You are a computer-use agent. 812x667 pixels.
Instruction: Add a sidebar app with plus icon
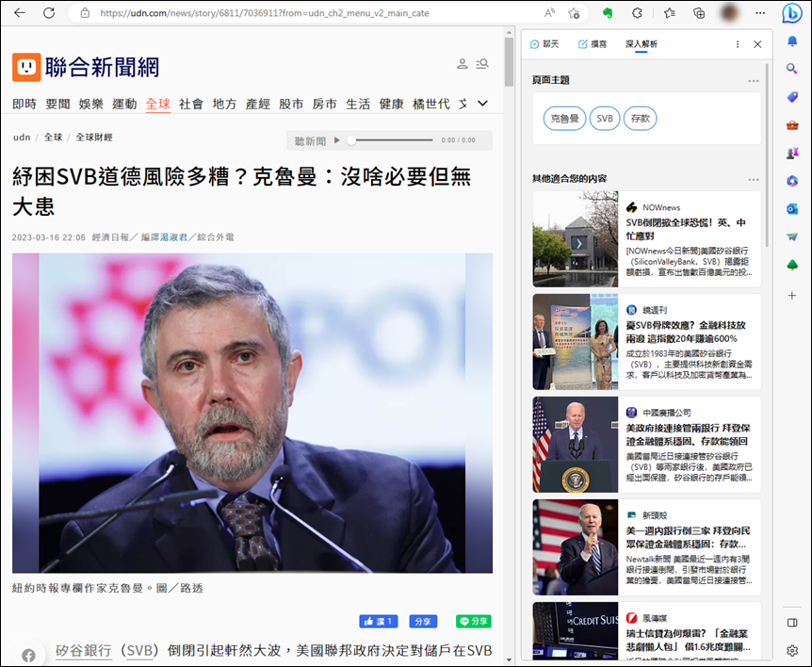[792, 296]
